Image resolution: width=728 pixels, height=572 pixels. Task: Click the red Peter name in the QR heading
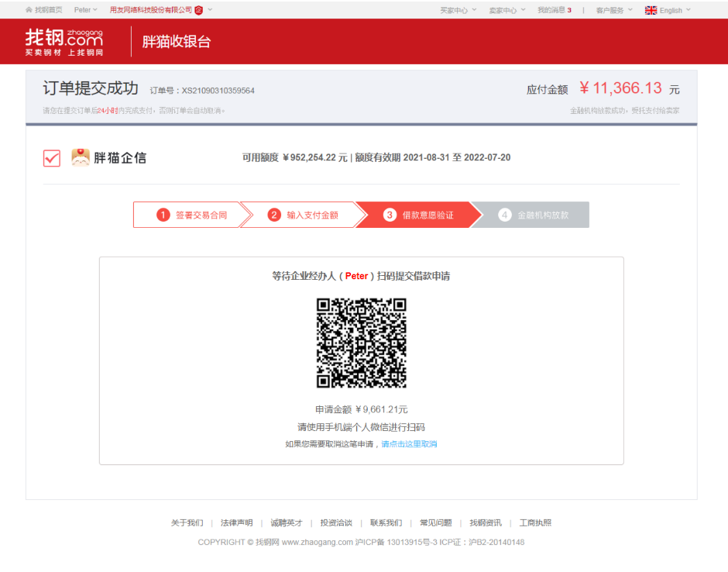click(356, 276)
